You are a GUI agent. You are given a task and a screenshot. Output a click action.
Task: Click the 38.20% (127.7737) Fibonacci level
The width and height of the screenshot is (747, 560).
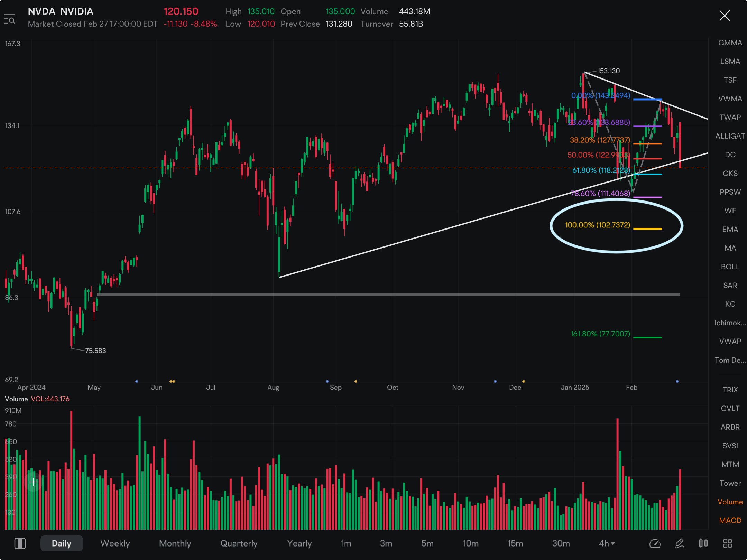coord(600,140)
